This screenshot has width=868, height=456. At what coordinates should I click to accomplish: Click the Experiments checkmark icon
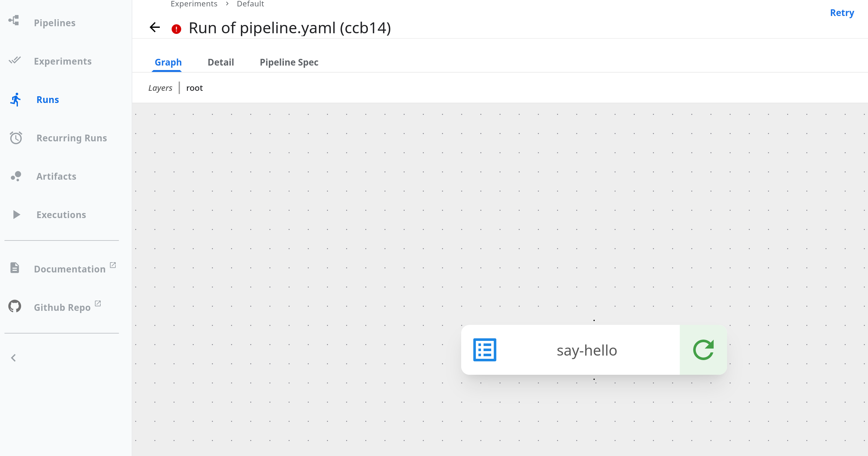point(15,60)
